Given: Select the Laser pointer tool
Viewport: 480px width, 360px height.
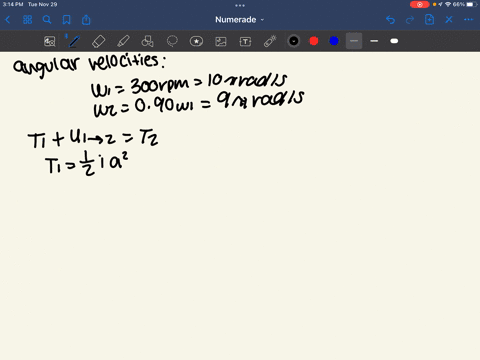Looking at the screenshot, I should pos(270,41).
